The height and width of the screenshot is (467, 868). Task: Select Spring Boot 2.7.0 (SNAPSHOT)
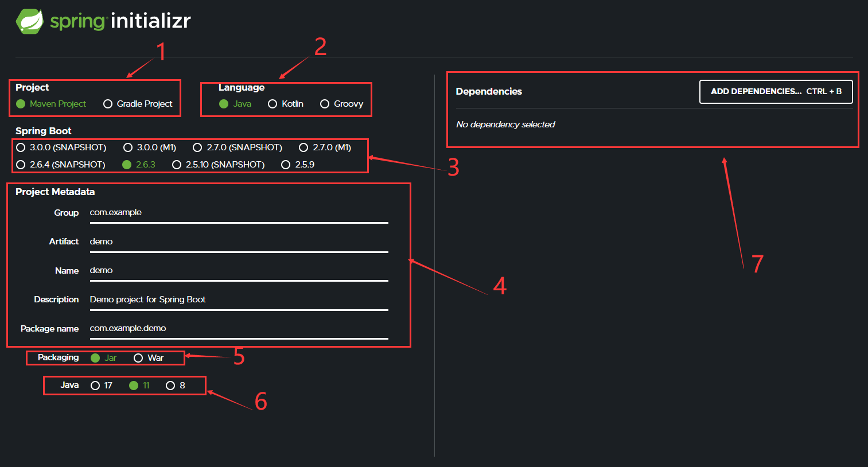pos(238,147)
